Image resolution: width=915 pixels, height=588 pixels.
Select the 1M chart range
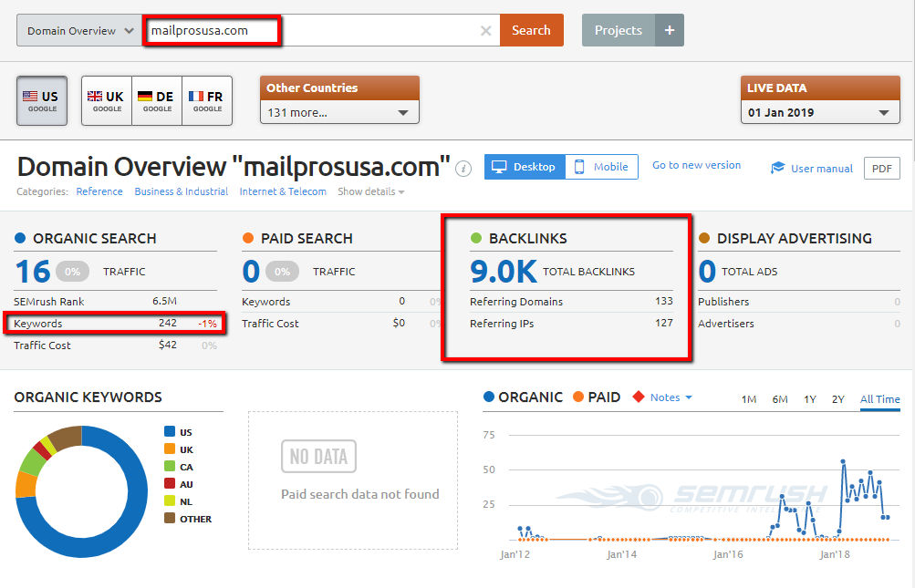(x=749, y=399)
